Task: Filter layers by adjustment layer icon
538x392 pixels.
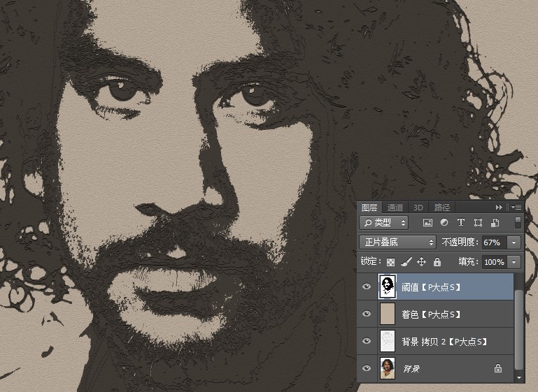Action: click(x=444, y=223)
